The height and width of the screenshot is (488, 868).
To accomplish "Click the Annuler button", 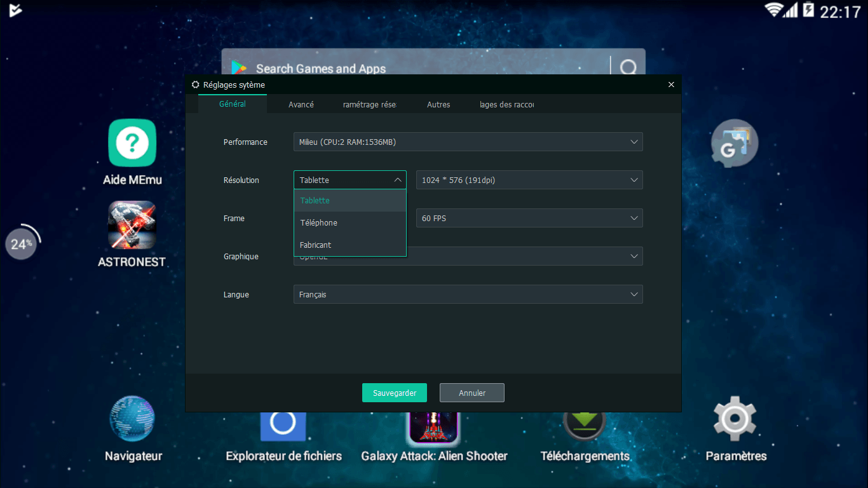I will coord(471,393).
